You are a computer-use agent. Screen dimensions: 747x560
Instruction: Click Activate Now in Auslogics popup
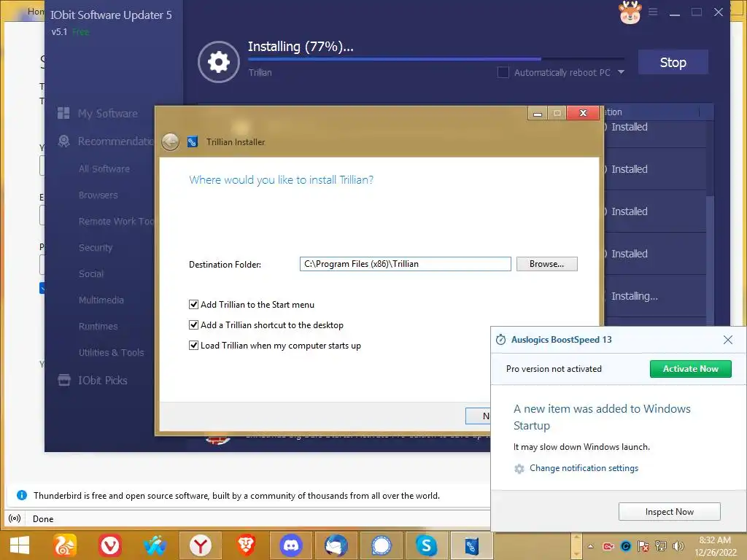coord(690,368)
